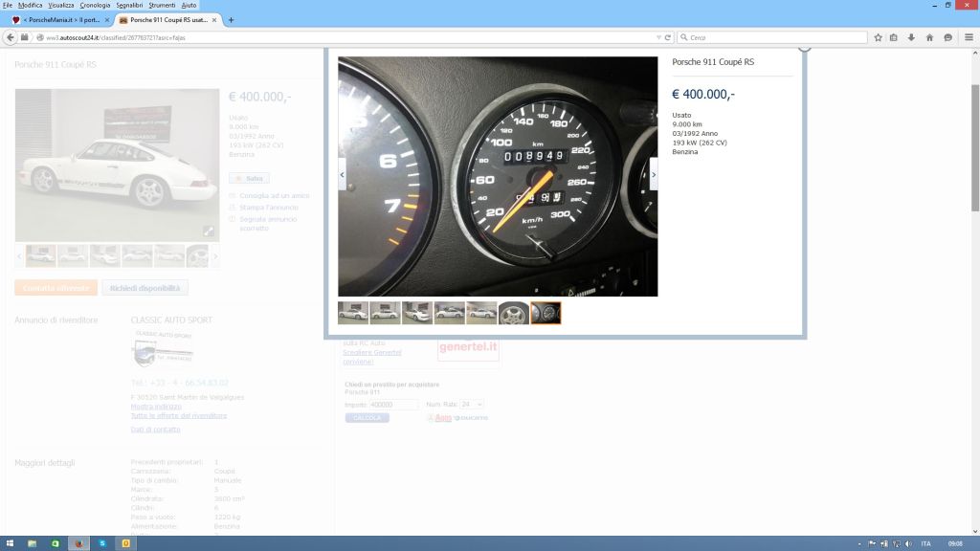
Task: Reload the current page
Action: (x=667, y=37)
